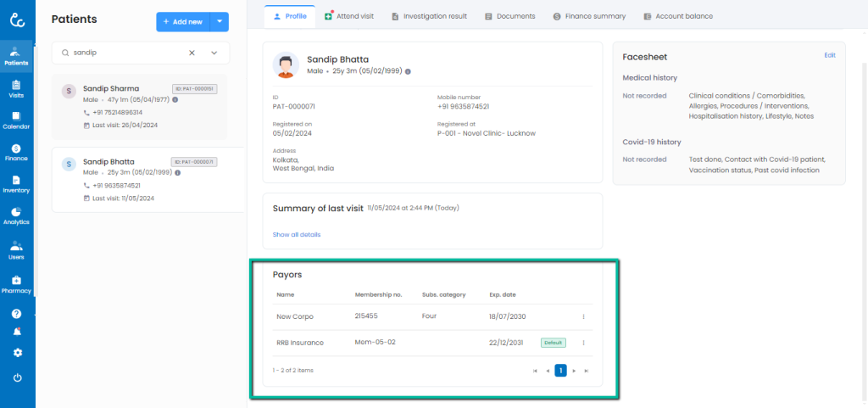Screen dimensions: 868x408
Task: Open the Calendar sidebar icon
Action: (16, 120)
